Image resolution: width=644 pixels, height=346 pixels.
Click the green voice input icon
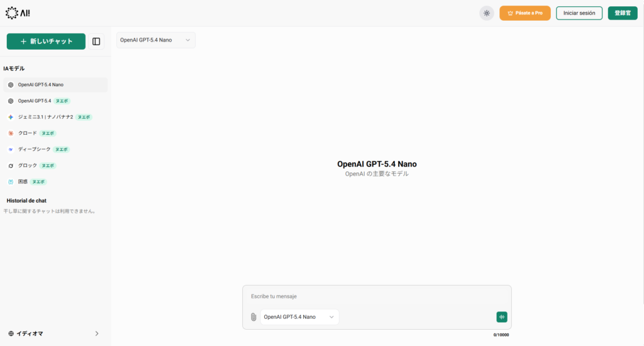(x=502, y=317)
